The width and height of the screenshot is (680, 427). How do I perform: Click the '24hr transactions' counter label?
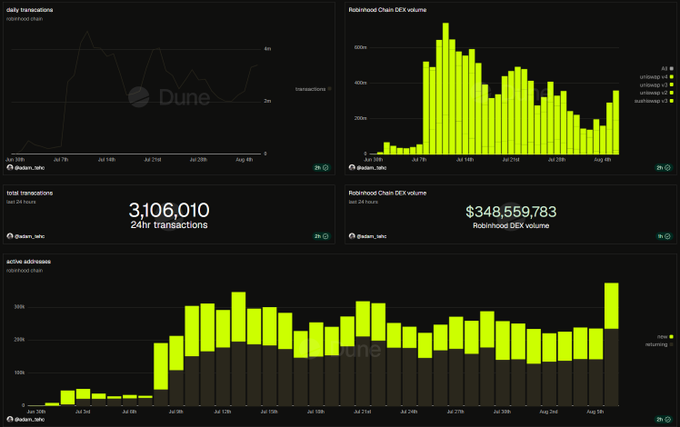coord(169,225)
